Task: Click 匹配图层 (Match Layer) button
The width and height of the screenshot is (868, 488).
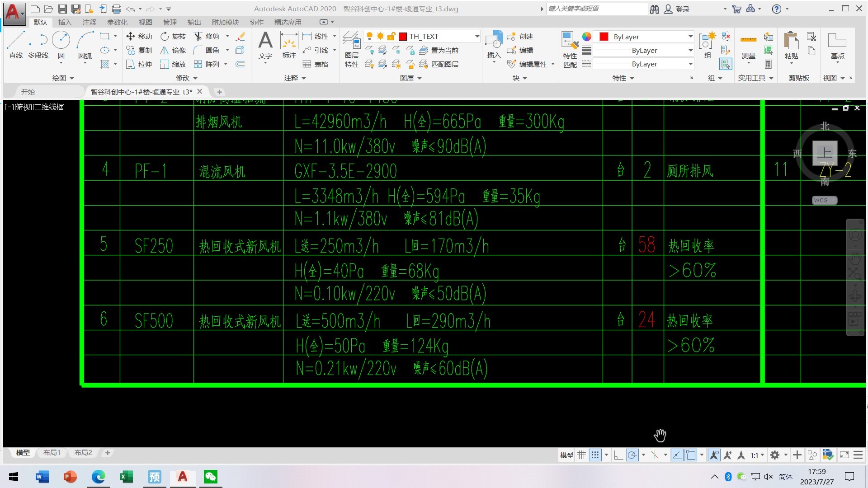Action: click(x=439, y=64)
